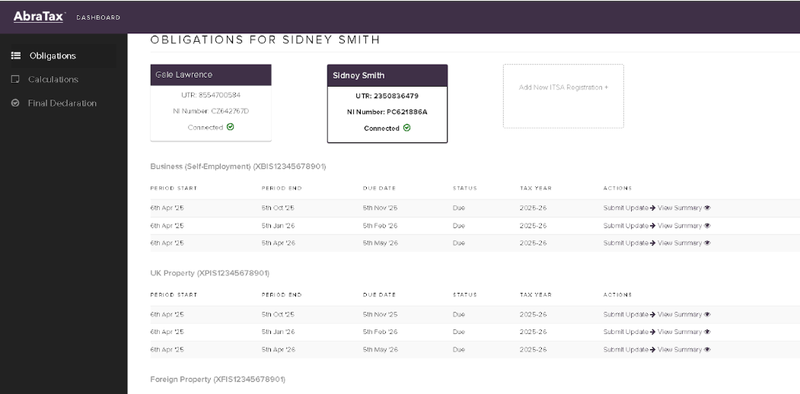Select the Sidney Smith client card
This screenshot has width=800, height=394.
[387, 104]
